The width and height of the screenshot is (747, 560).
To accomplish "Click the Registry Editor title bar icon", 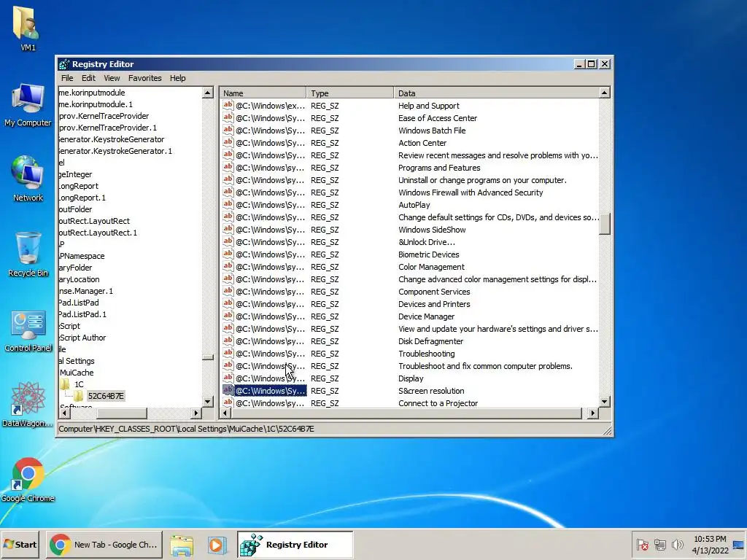I will coord(64,64).
